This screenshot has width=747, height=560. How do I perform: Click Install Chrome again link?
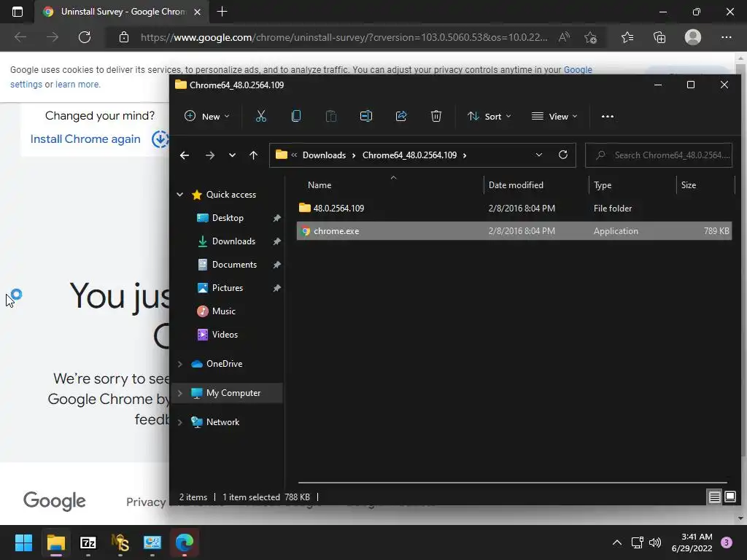coord(85,139)
